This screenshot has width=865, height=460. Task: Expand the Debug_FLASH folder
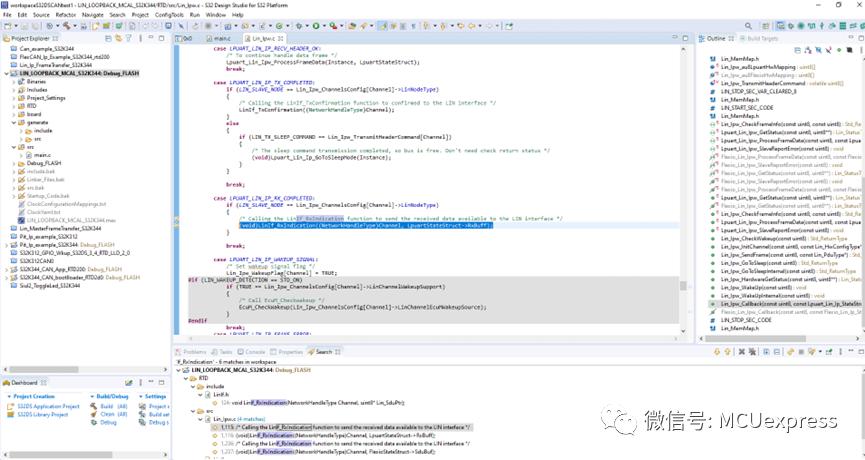tap(14, 163)
